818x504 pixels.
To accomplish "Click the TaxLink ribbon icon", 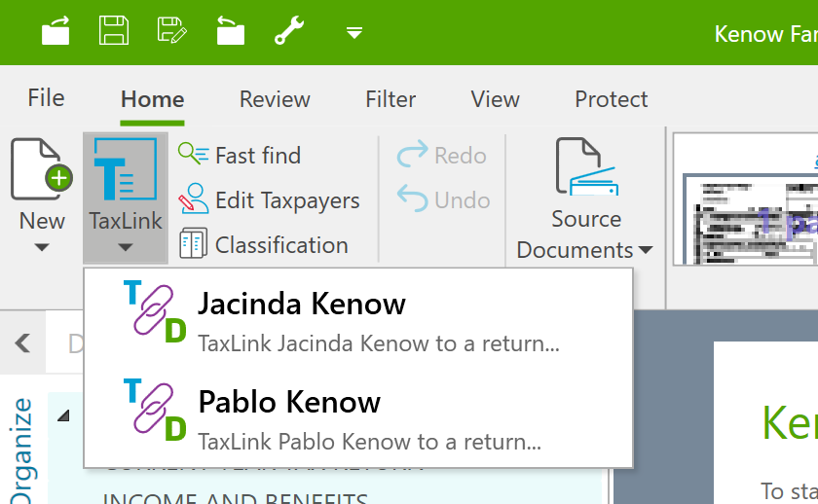I will (126, 169).
